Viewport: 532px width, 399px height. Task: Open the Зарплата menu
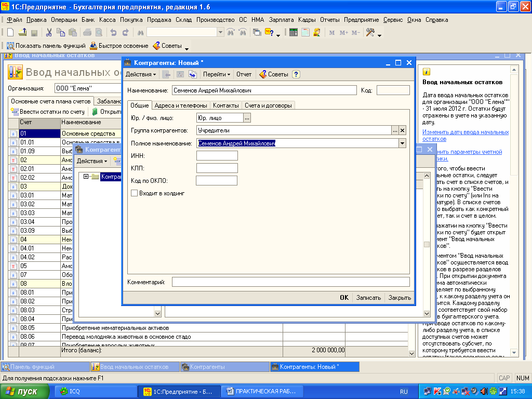(x=281, y=20)
